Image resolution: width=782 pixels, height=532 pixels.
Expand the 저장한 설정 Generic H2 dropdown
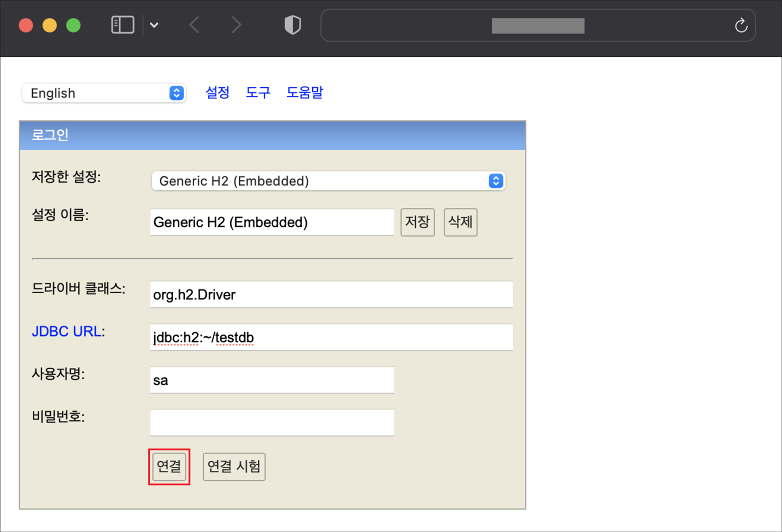click(x=328, y=181)
